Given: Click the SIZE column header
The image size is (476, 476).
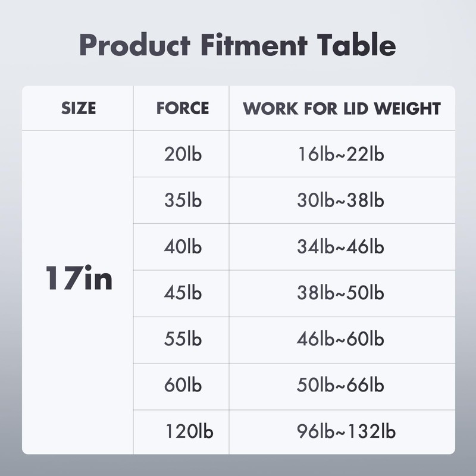Looking at the screenshot, I should (79, 108).
